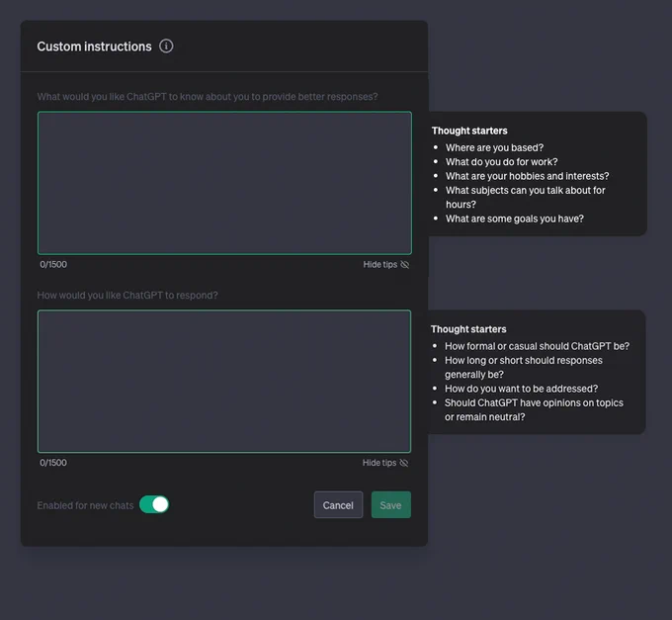This screenshot has height=620, width=672.
Task: Click the Custom instructions heading
Action: (94, 46)
